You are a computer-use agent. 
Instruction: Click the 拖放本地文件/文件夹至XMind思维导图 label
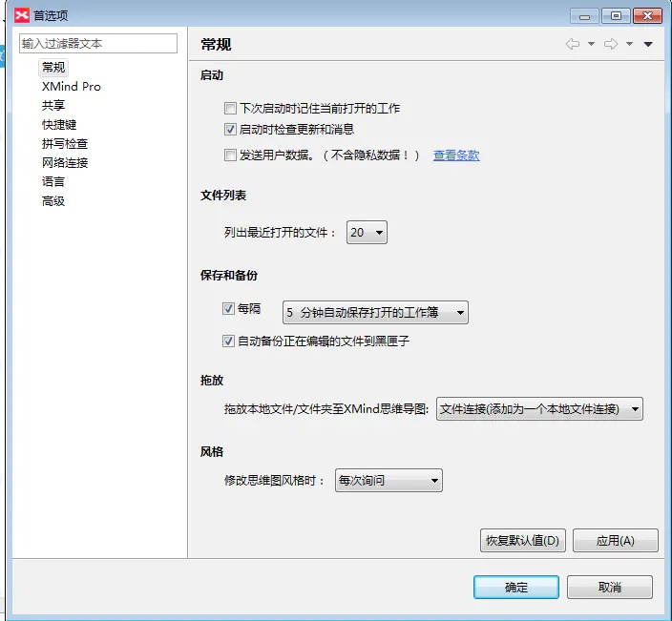(326, 409)
